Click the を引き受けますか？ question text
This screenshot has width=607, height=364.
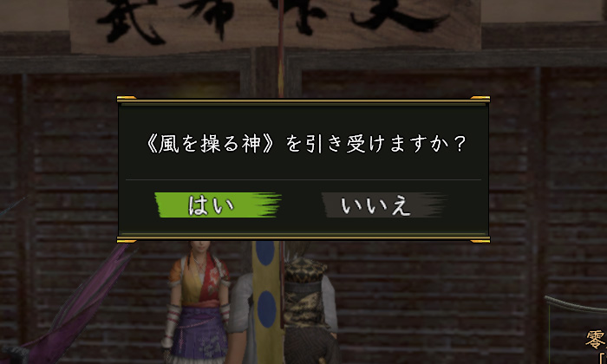pyautogui.click(x=375, y=144)
